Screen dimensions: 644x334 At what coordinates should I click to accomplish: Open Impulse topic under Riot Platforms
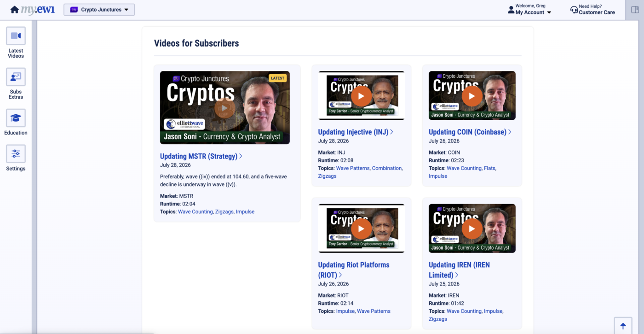pos(345,311)
